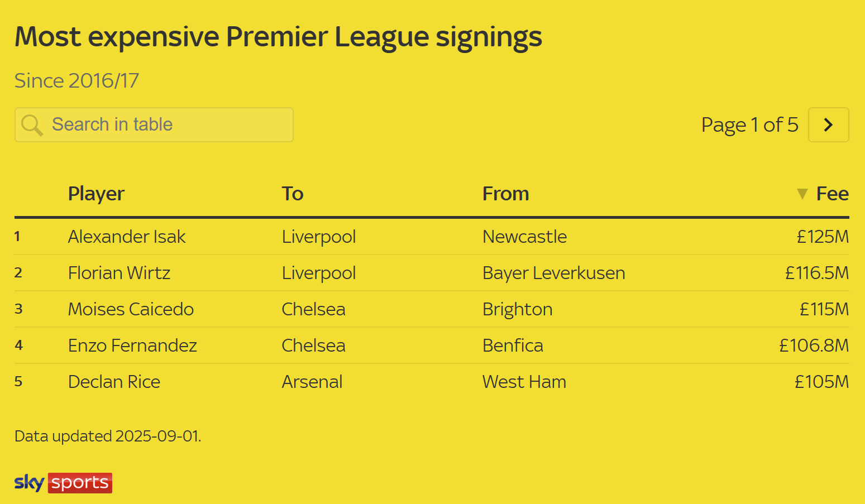Click the magnifying glass search icon
Image resolution: width=865 pixels, height=504 pixels.
[32, 125]
